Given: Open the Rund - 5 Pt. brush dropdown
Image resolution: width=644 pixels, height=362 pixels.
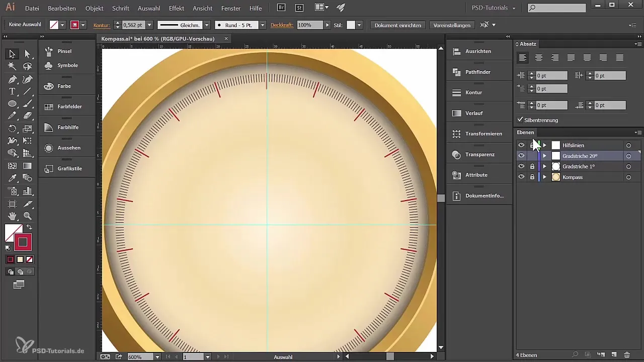Looking at the screenshot, I should click(x=262, y=25).
